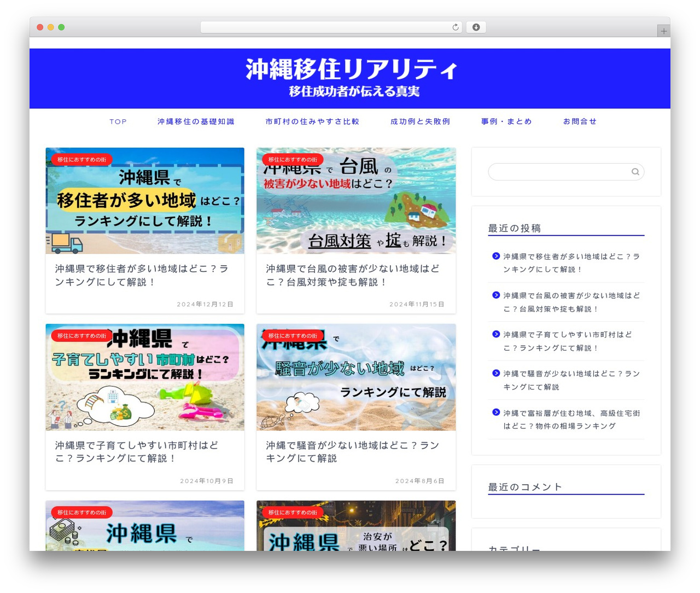The width and height of the screenshot is (700, 593).
Task: Click category tag on 治安が悪い場所 card
Action: point(293,513)
